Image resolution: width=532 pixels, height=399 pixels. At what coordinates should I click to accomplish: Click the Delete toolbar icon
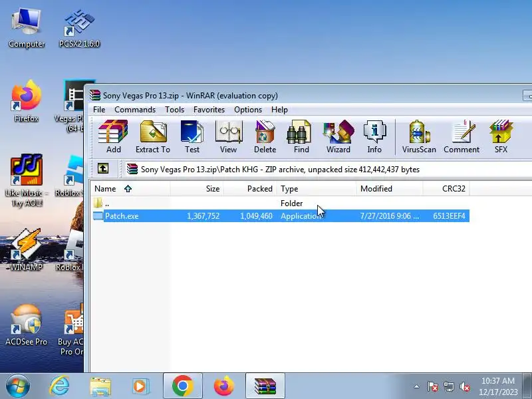point(265,137)
